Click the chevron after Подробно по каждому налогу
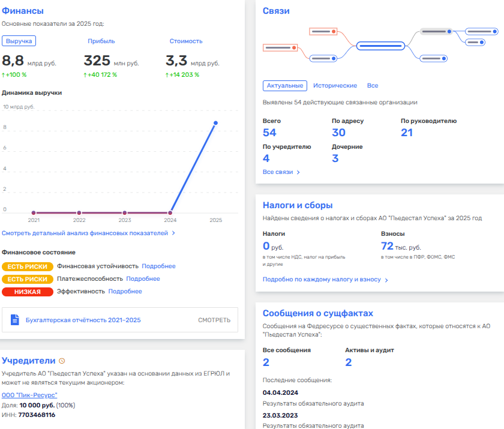Image resolution: width=504 pixels, height=429 pixels. [386, 280]
